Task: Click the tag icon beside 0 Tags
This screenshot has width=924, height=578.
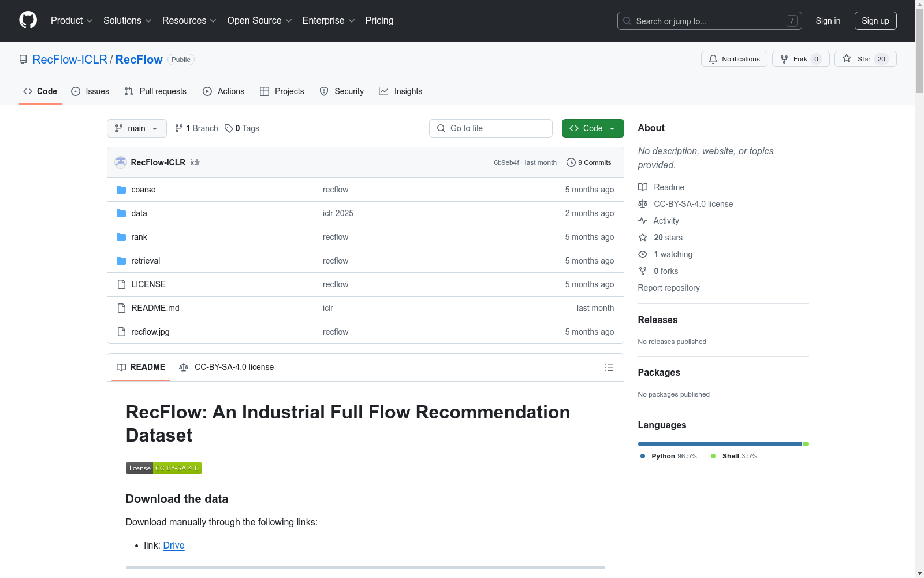Action: point(229,128)
